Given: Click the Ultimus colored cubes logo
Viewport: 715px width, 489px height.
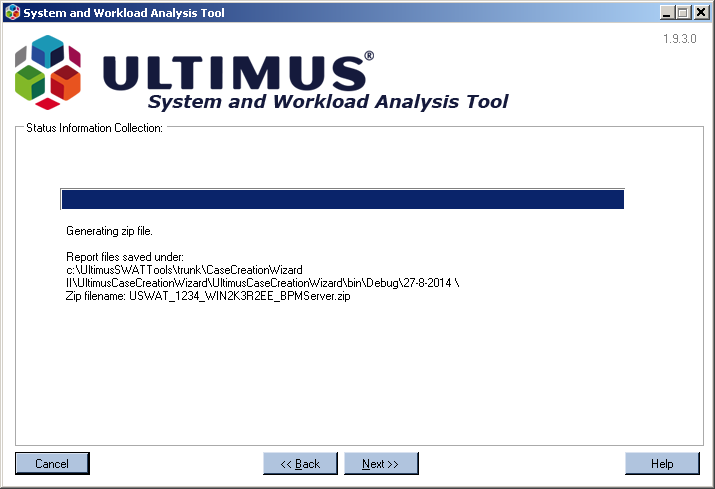Looking at the screenshot, I should pyautogui.click(x=48, y=72).
